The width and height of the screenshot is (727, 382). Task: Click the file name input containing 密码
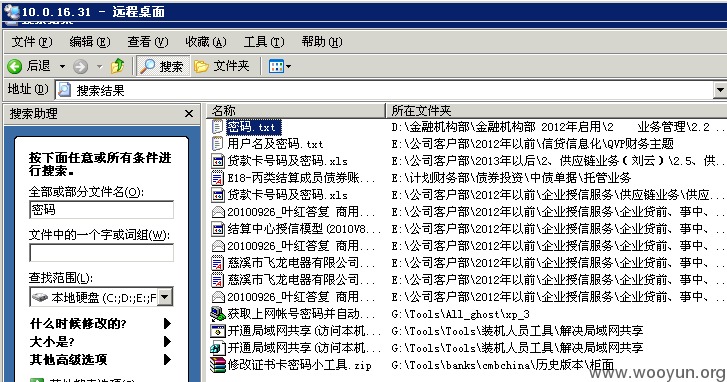coord(101,210)
